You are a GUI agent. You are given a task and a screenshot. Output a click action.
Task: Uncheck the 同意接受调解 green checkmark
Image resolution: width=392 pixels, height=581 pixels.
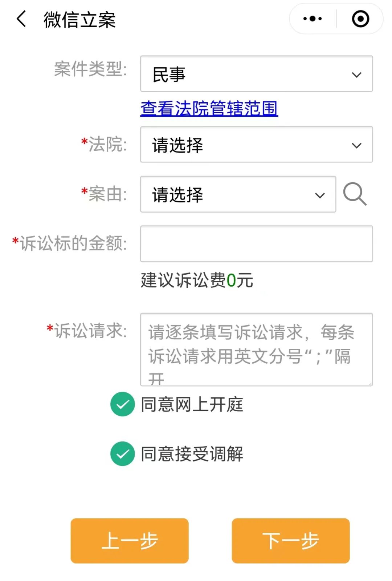122,453
